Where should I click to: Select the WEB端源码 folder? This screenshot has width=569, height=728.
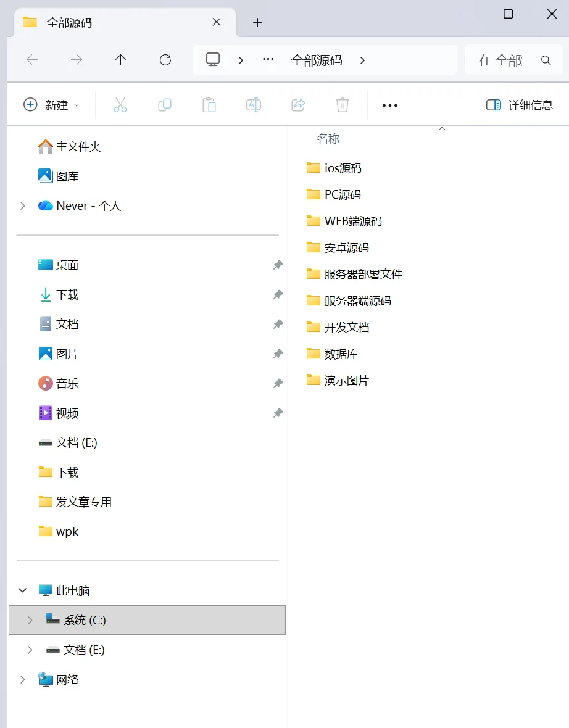point(344,221)
